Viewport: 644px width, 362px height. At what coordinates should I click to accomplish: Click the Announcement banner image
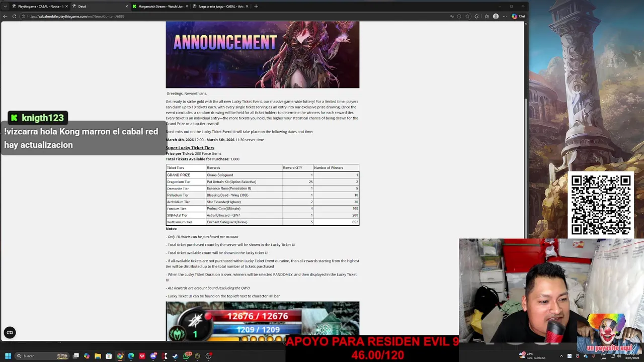263,54
